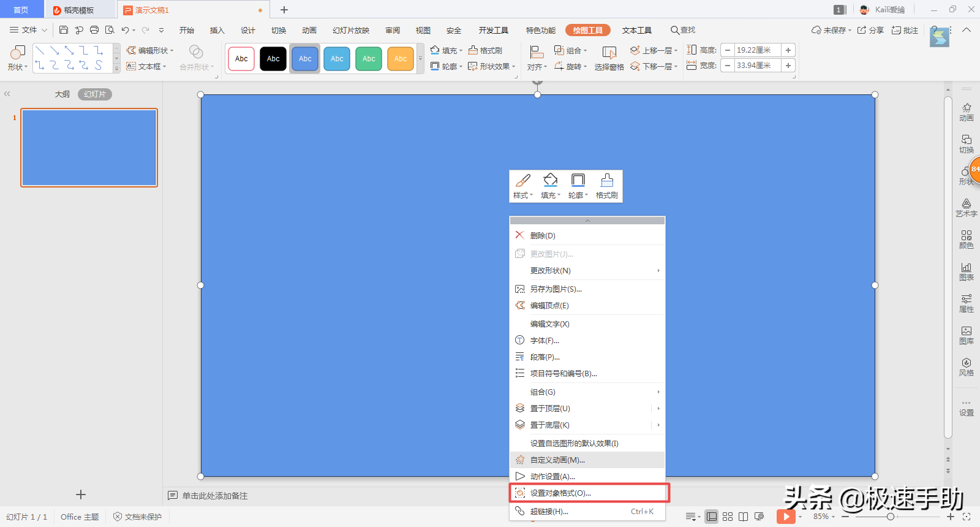Click the format painter icon in floating toolbar
Viewport: 980px width, 527px height.
coord(606,186)
